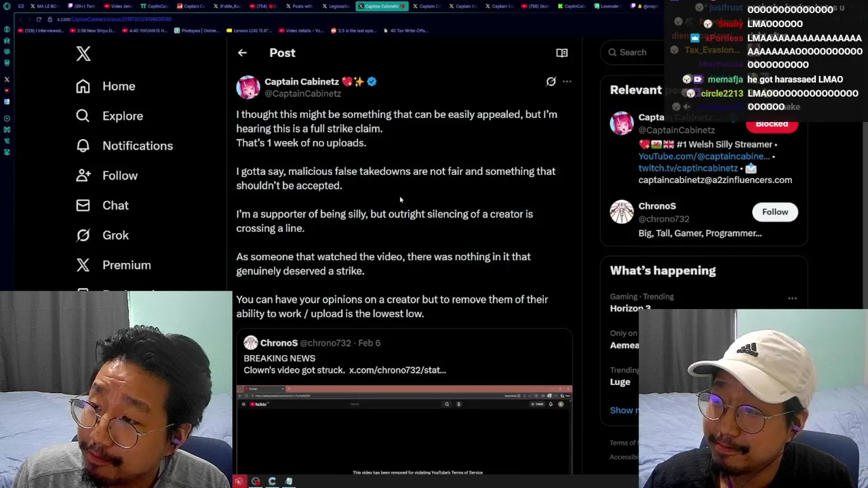Switch to the Video deta browser tab
Viewport: 868px width, 488px height.
coord(117,6)
